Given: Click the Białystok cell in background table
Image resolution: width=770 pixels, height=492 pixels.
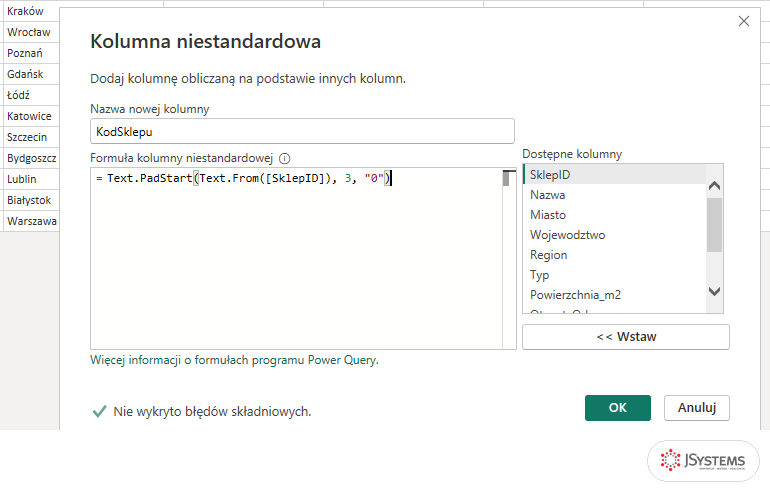Looking at the screenshot, I should [x=31, y=200].
